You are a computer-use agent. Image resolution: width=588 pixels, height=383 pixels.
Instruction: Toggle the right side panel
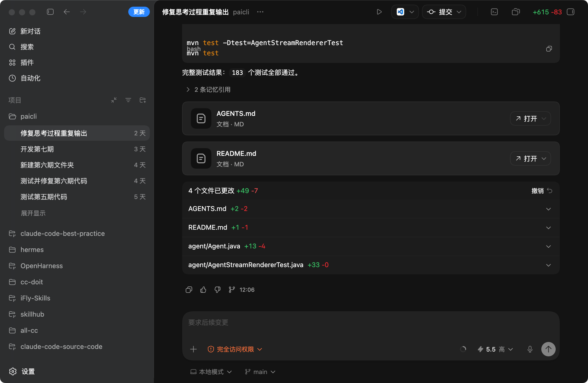[x=571, y=12]
